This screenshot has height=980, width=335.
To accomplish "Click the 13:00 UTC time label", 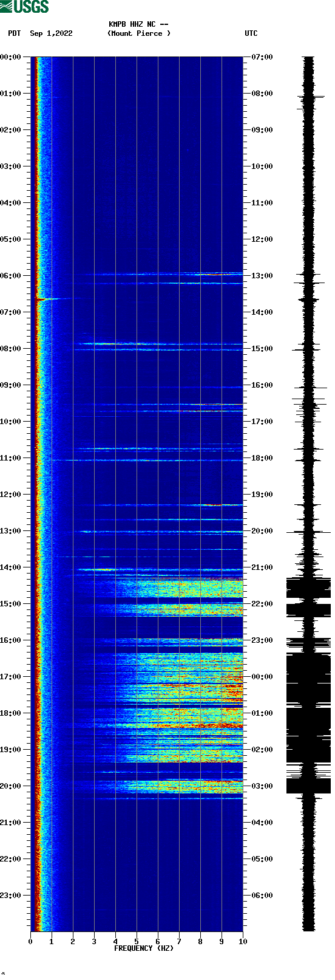I will tap(262, 276).
